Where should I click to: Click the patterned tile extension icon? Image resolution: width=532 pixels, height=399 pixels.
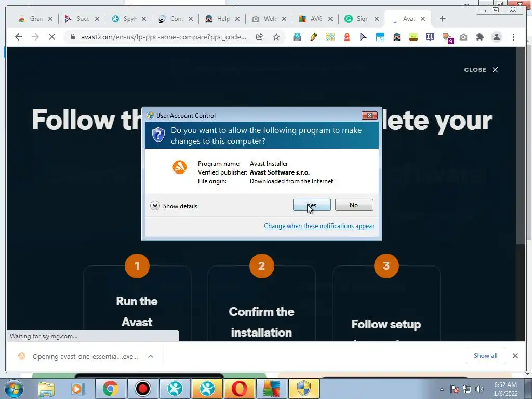coord(330,37)
